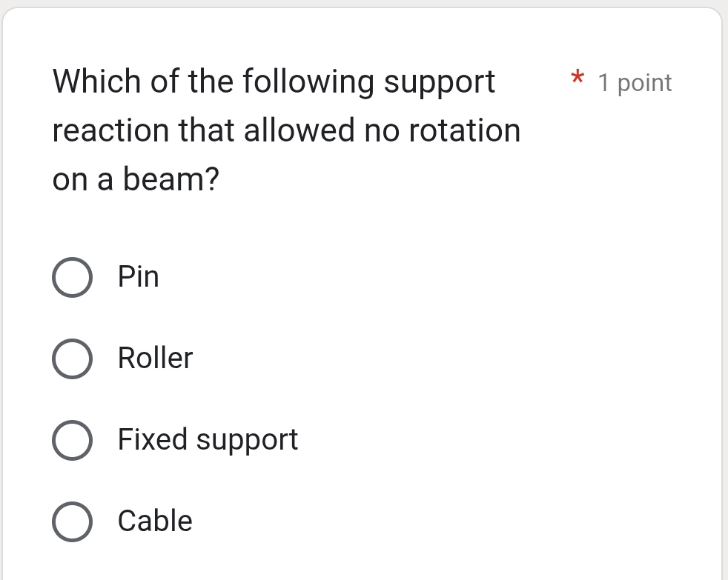This screenshot has width=728, height=580.
Task: Select the "Fixed support" radio button
Action: [72, 440]
